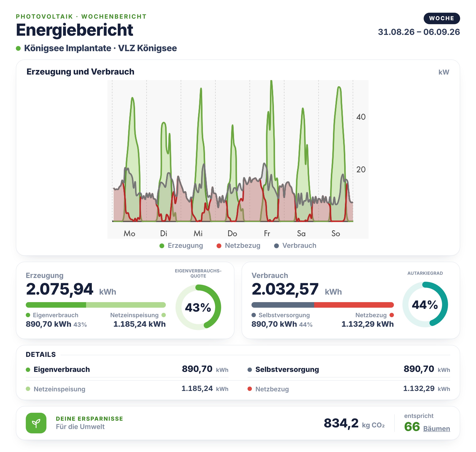This screenshot has height=452, width=476.
Task: Select the Eigenverbrauch row in Details
Action: pos(127,369)
